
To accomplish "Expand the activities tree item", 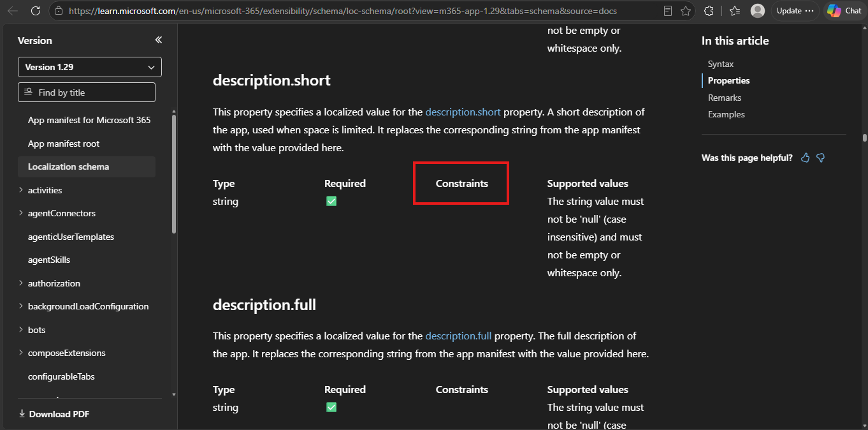I will (21, 190).
